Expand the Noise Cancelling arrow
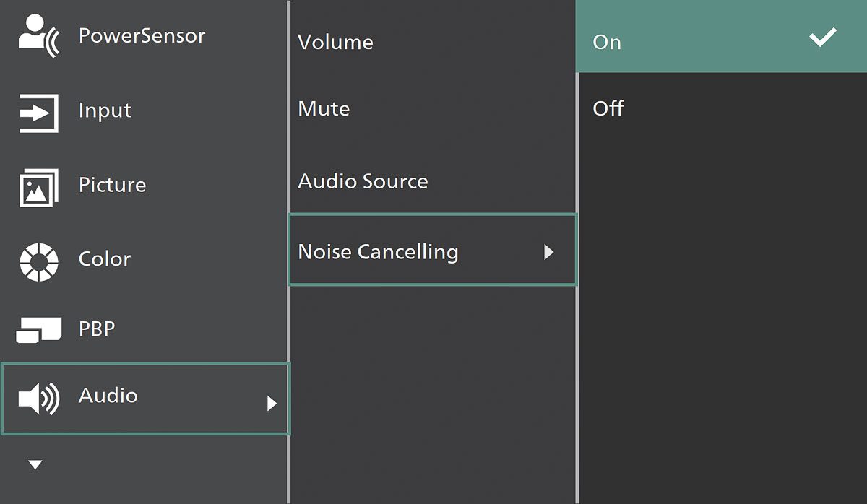Screen dimensions: 867x504 (548, 252)
